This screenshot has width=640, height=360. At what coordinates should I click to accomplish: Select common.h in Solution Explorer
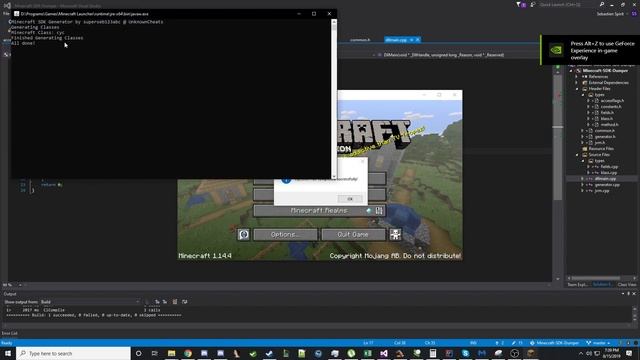click(604, 131)
